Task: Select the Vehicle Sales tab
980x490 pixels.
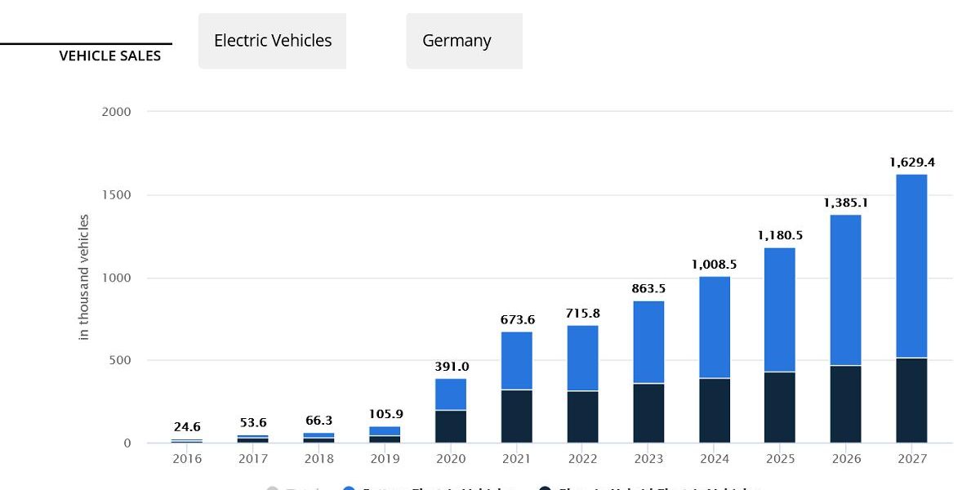Action: (x=109, y=56)
